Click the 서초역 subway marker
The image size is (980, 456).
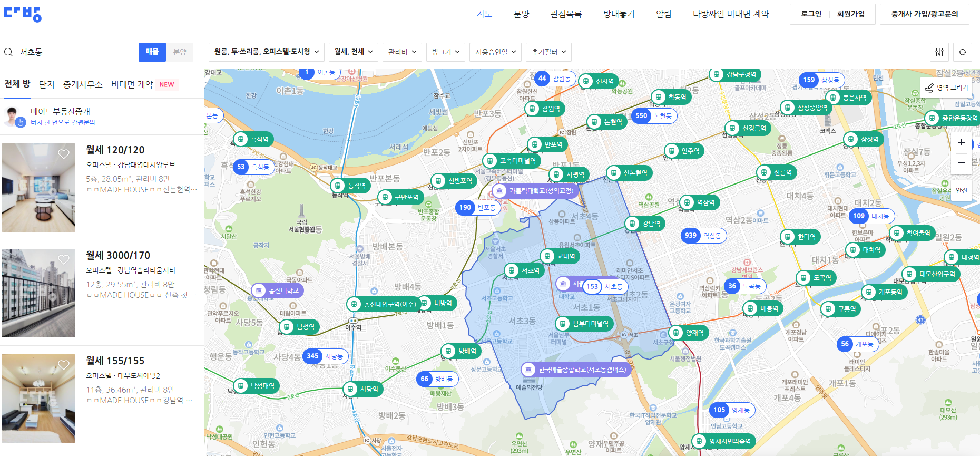pos(524,270)
